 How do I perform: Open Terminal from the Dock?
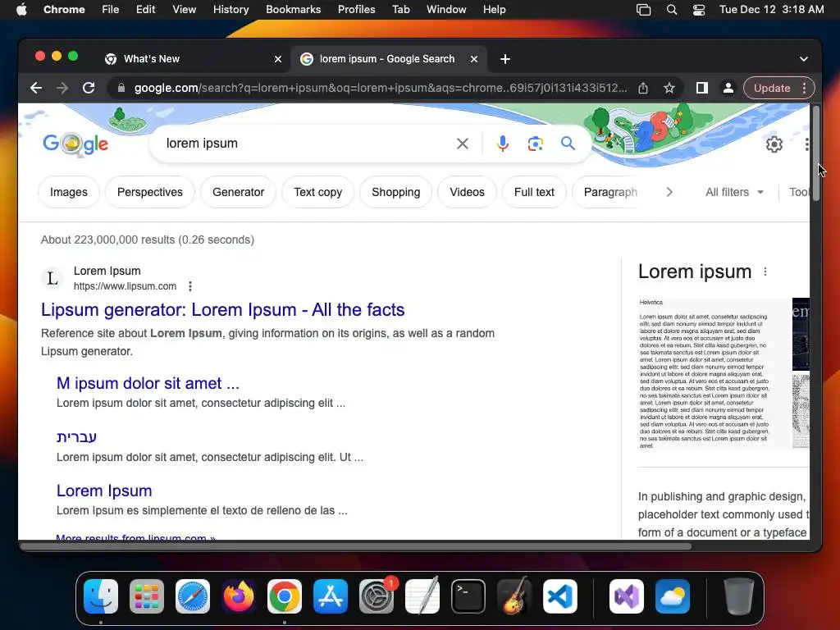click(468, 596)
